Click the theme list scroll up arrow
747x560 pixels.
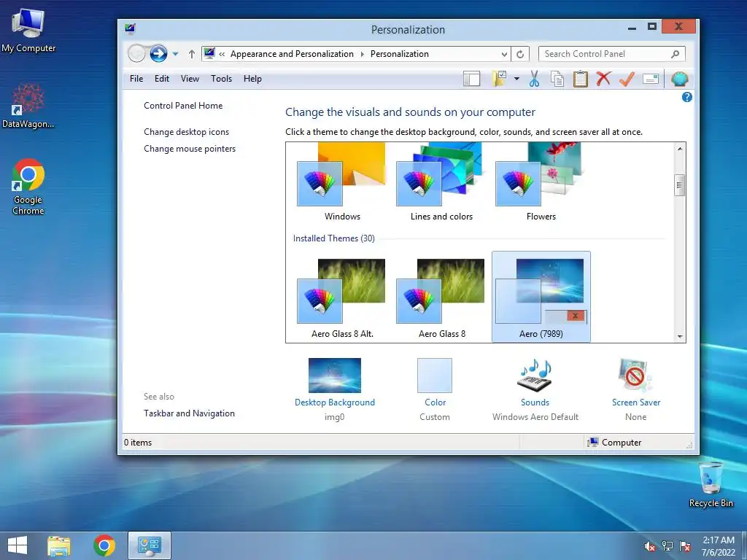tap(680, 149)
